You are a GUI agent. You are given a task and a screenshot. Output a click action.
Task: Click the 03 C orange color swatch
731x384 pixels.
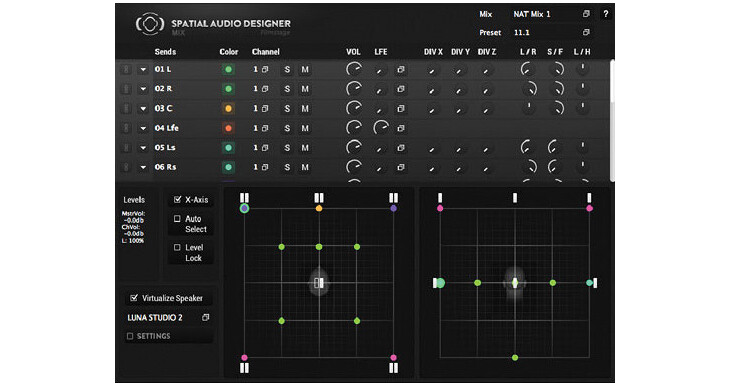coord(228,109)
